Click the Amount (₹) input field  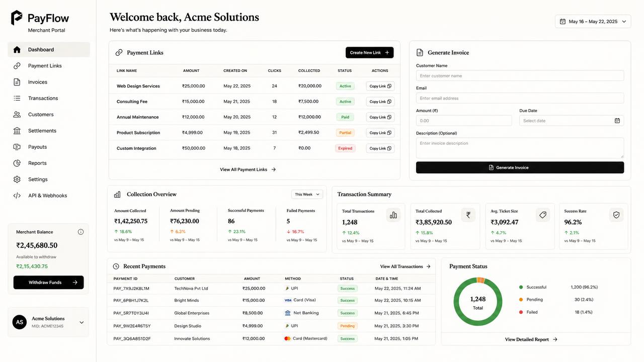pyautogui.click(x=464, y=121)
